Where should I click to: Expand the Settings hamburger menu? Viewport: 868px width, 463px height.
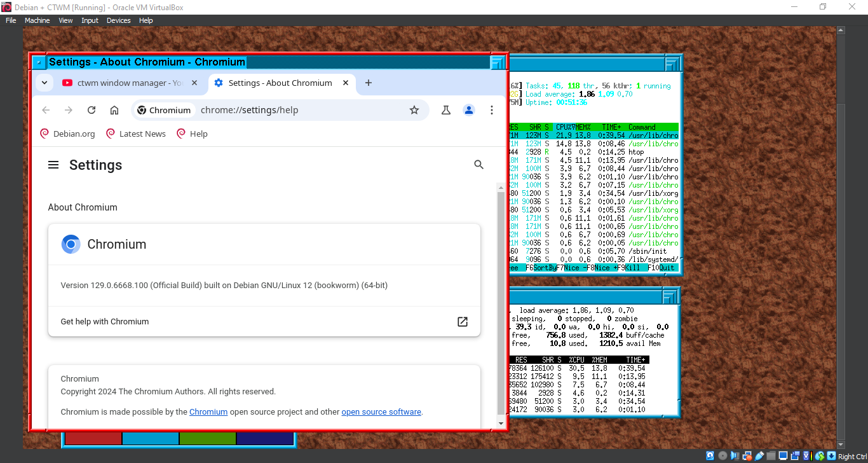tap(53, 164)
